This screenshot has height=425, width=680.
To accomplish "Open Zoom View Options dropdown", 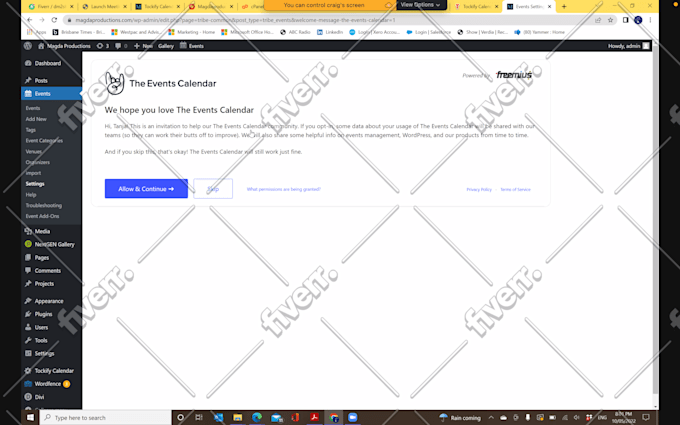I will [x=420, y=5].
